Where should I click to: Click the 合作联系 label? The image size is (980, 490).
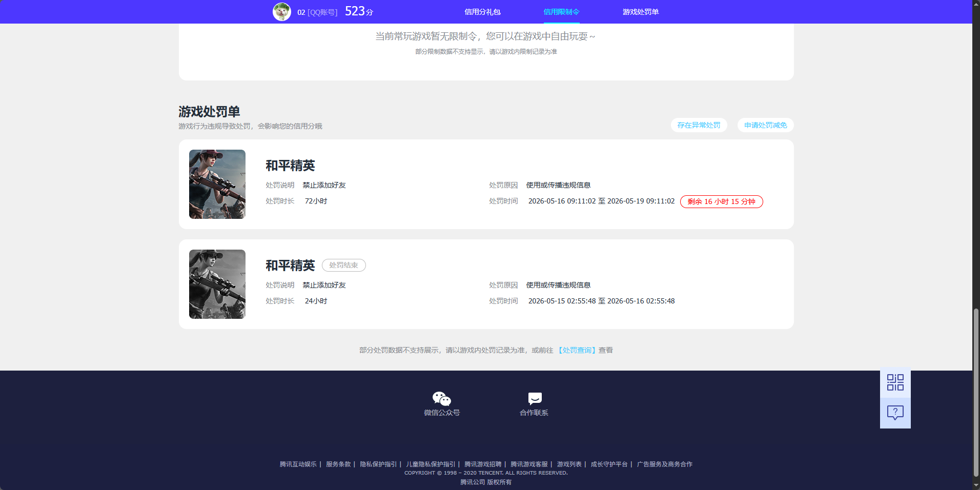click(x=534, y=413)
